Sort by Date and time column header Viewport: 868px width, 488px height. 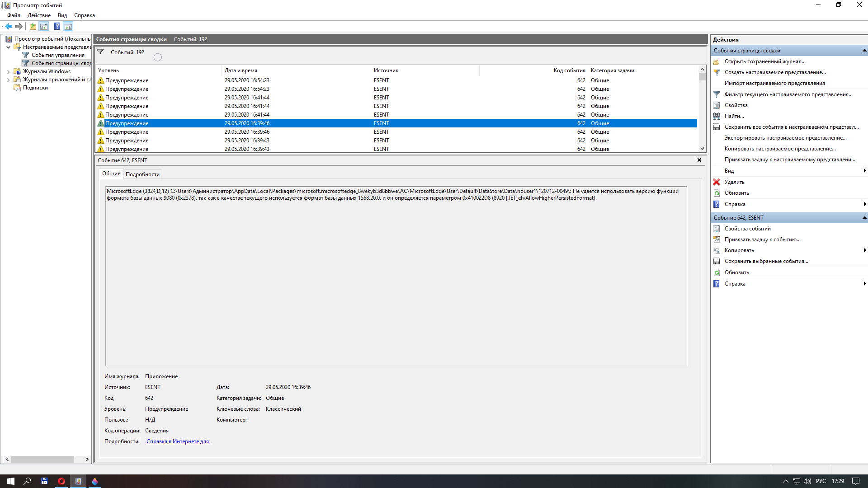point(296,70)
